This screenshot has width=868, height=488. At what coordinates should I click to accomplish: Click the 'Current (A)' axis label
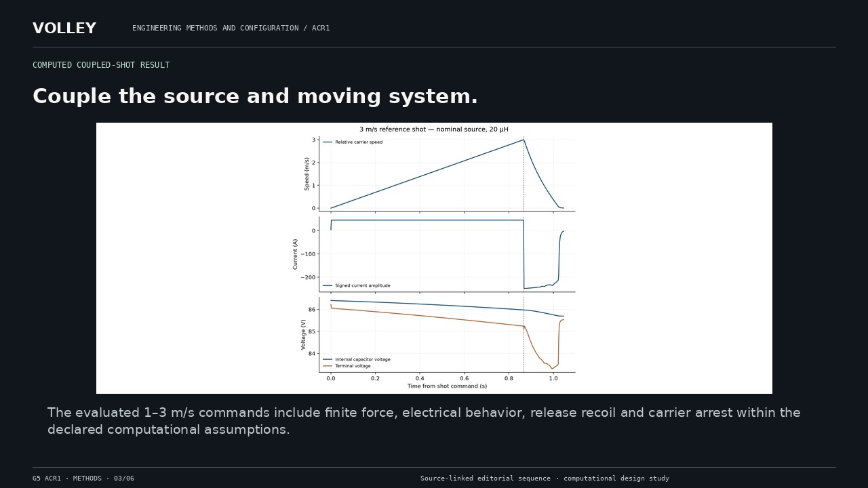click(x=295, y=254)
